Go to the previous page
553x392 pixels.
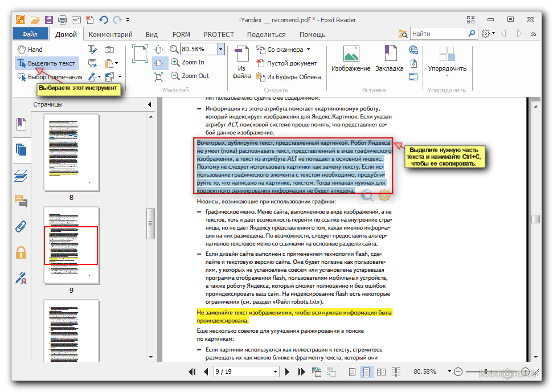click(206, 371)
